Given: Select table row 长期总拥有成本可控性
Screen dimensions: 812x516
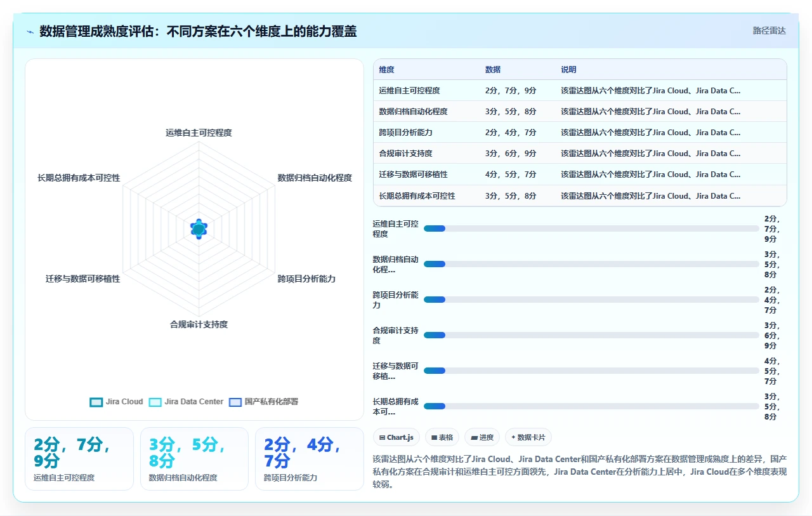Looking at the screenshot, I should [580, 195].
